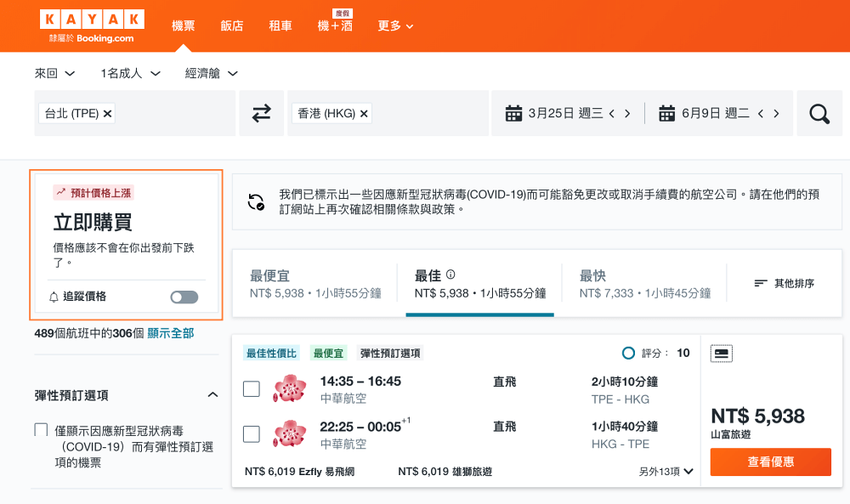This screenshot has width=850, height=504.
Task: Click the 3月25日 週三 departure date
Action: [x=565, y=113]
